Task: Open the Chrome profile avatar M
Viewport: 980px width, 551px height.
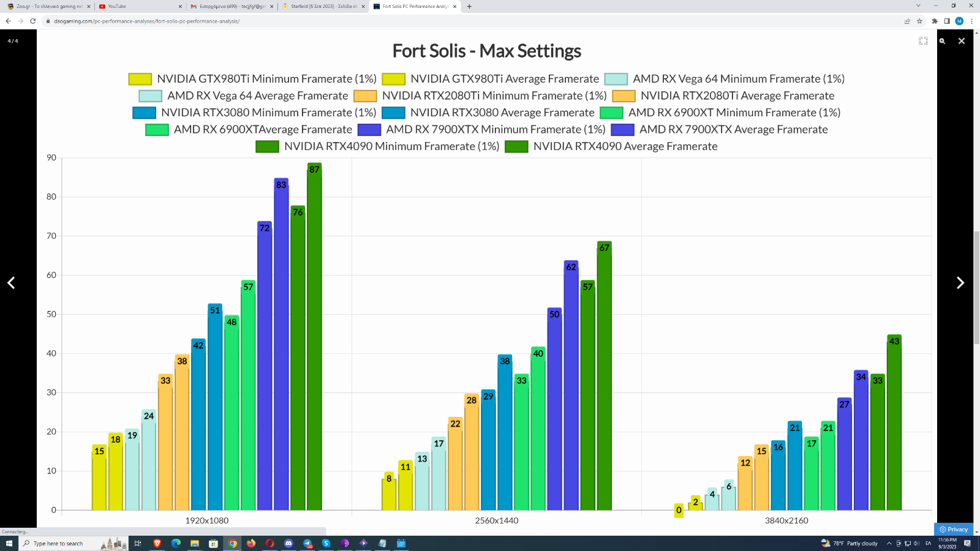Action: (x=959, y=21)
